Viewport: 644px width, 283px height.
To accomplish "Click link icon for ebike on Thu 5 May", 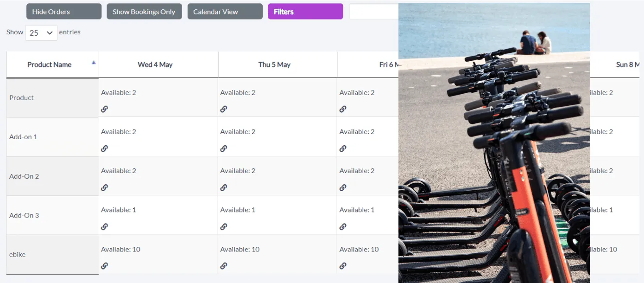I will pyautogui.click(x=224, y=266).
